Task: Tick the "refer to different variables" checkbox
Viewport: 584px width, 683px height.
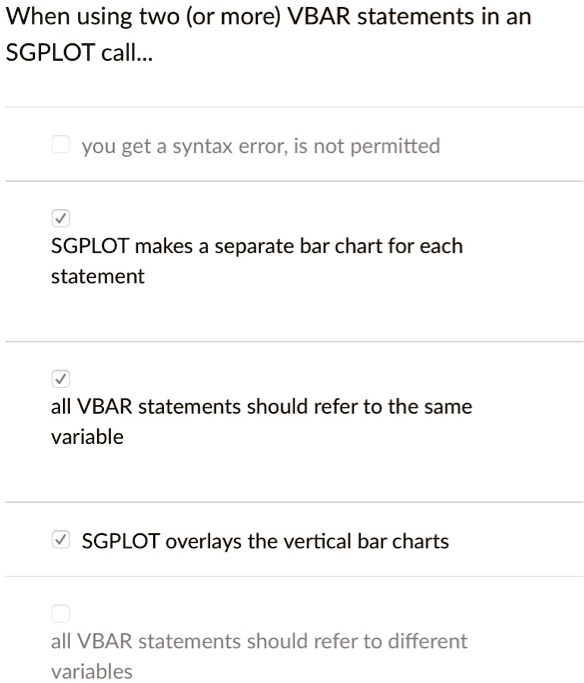Action: (x=61, y=613)
